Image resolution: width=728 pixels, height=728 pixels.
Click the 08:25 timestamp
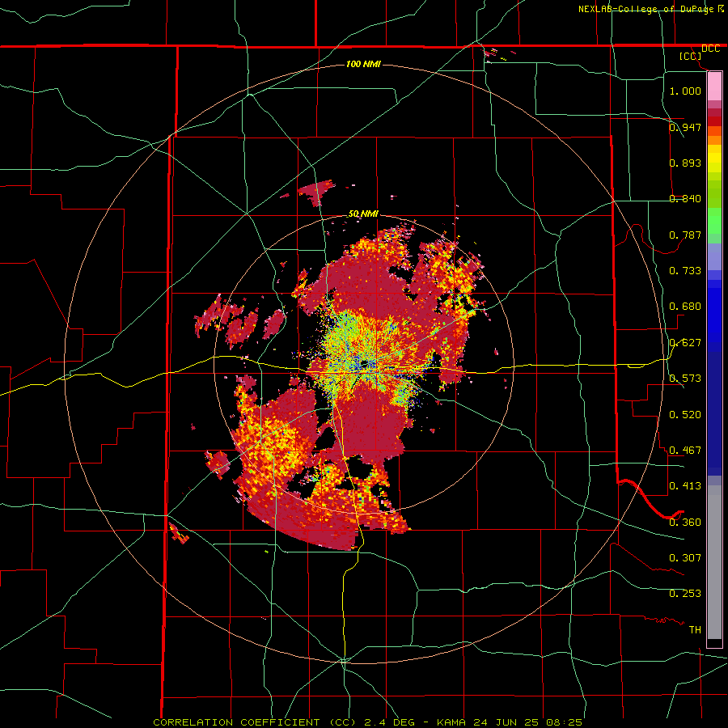tap(564, 722)
